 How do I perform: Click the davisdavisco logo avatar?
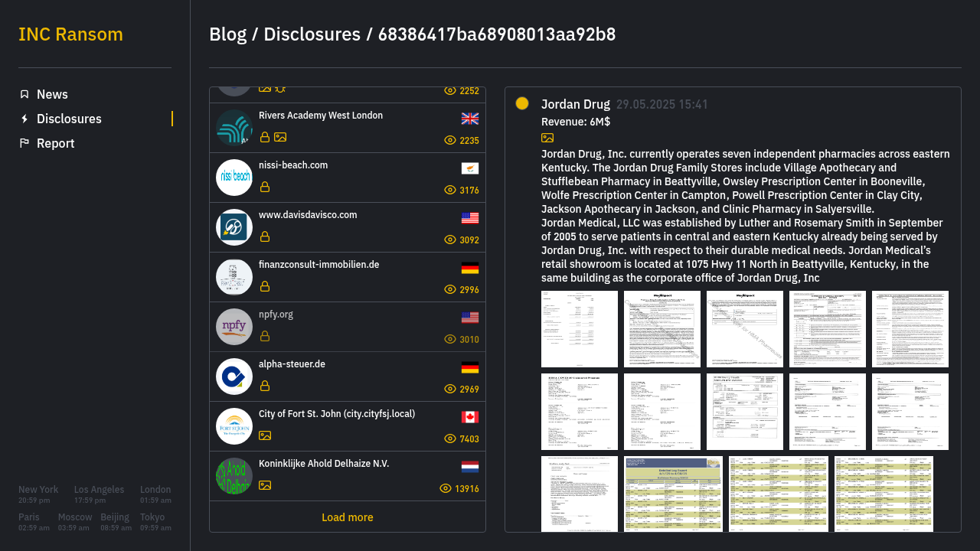click(x=234, y=227)
